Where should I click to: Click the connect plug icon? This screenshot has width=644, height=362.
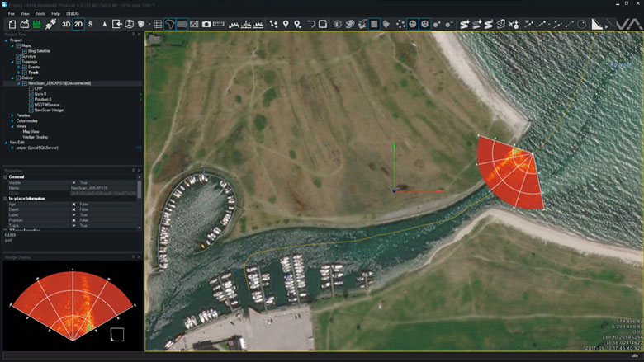click(x=51, y=24)
